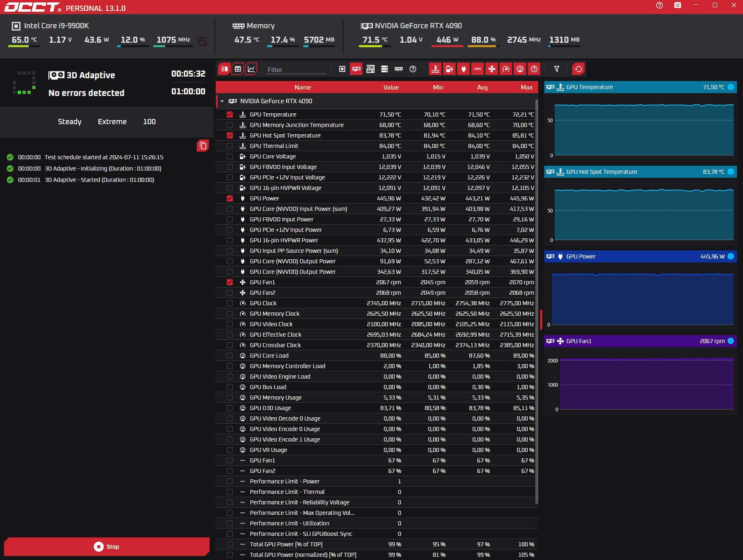Switch to the list view layout
This screenshot has width=743, height=560.
click(225, 69)
